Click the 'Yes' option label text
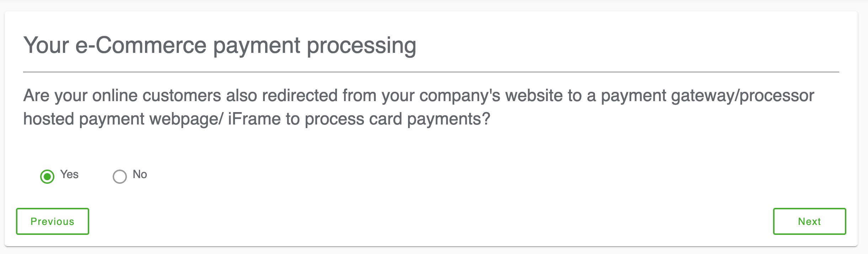The image size is (868, 254). pos(69,174)
